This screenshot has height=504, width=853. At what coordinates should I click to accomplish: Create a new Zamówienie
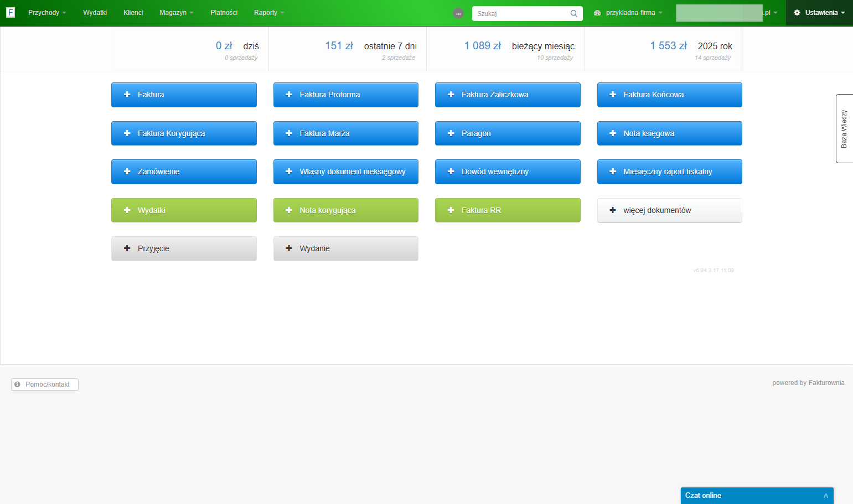(184, 172)
